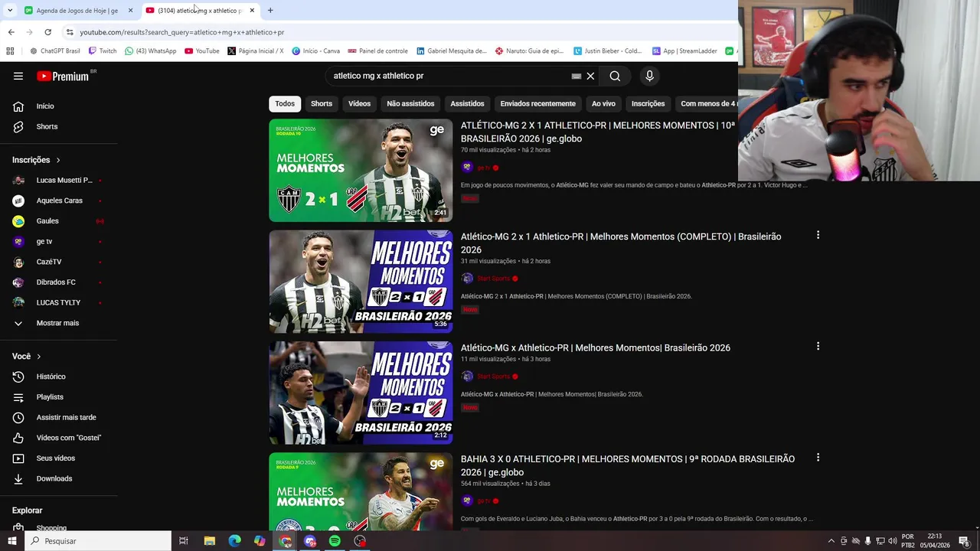This screenshot has height=551, width=980.
Task: Open a new browser tab
Action: [270, 10]
